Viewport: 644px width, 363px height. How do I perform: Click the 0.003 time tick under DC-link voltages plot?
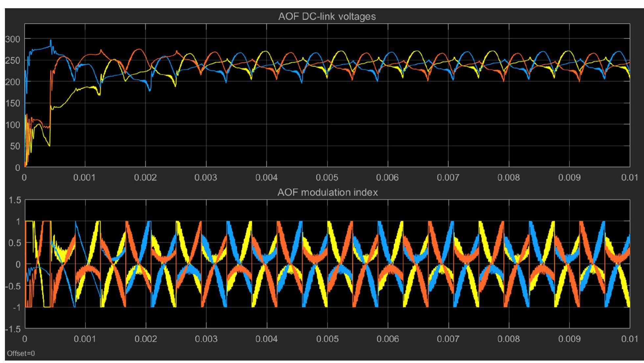click(x=206, y=178)
